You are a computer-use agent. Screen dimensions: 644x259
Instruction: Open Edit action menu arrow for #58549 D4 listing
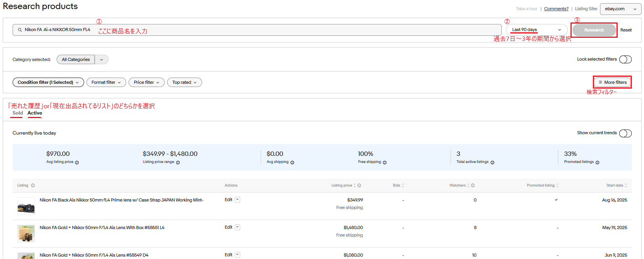[x=237, y=255]
